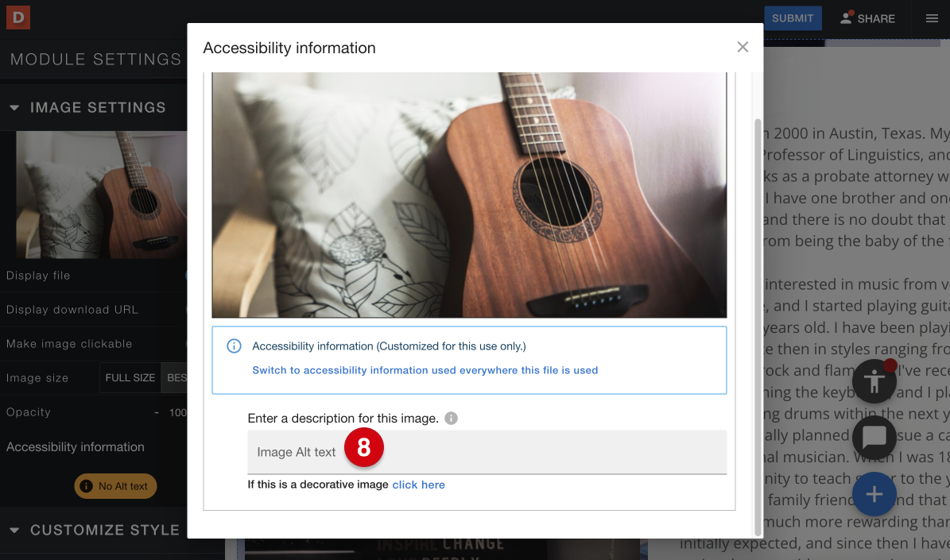Click the guitar thumbnail in Image Settings
This screenshot has height=560, width=950.
(x=101, y=195)
